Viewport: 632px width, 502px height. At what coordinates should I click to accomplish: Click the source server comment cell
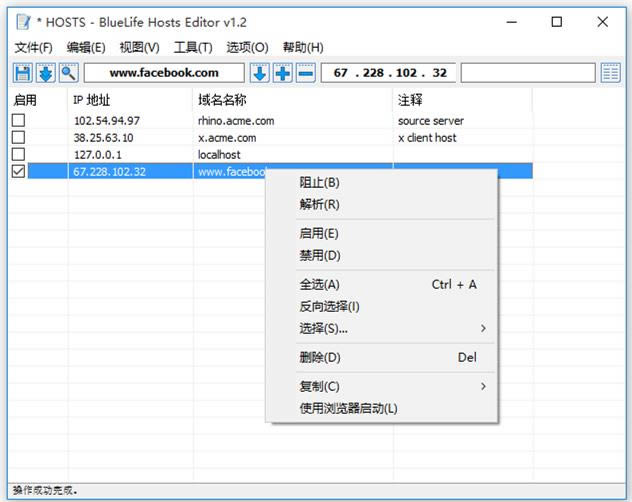pyautogui.click(x=430, y=121)
